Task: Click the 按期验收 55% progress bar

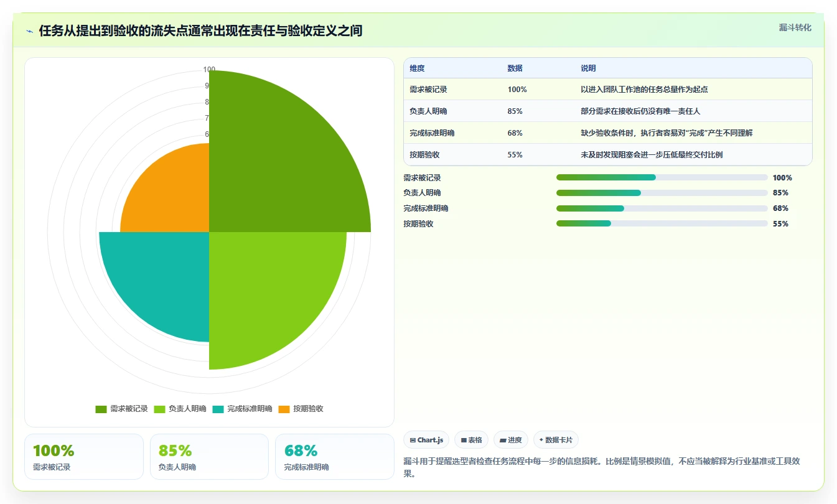Action: click(662, 224)
